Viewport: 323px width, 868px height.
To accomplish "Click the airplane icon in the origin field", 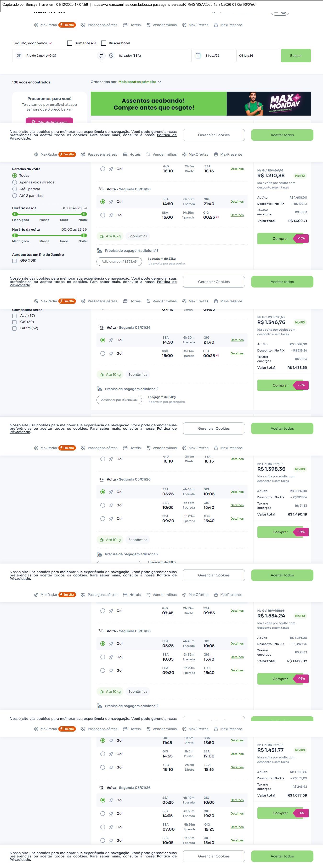I will (19, 56).
